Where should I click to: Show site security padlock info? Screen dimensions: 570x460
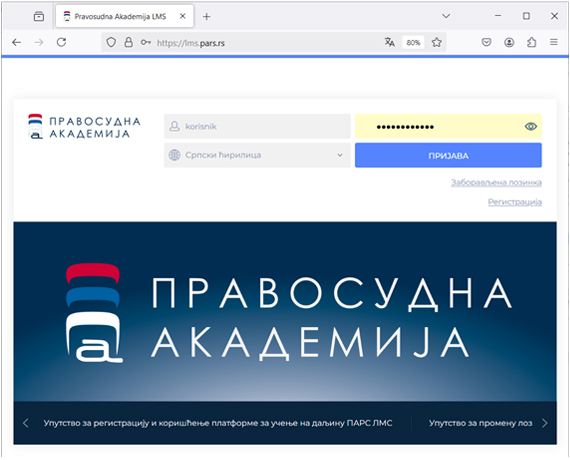tap(129, 42)
